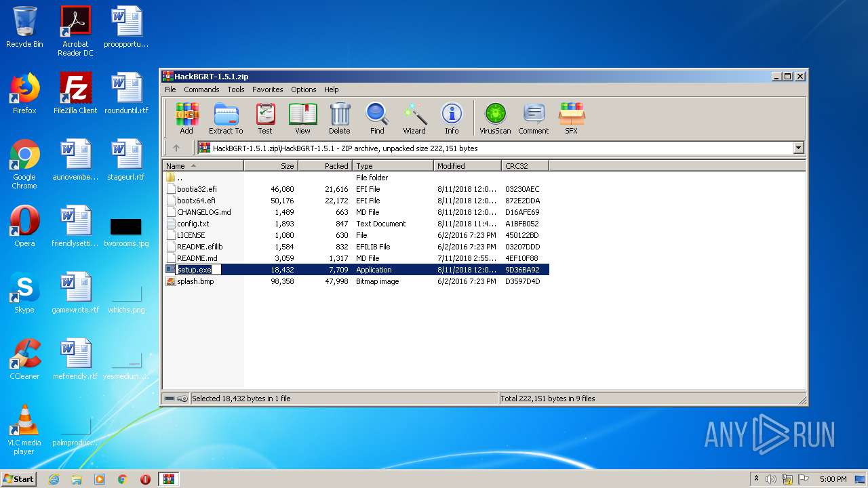Open Google Chrome desktop shortcut

(x=24, y=164)
